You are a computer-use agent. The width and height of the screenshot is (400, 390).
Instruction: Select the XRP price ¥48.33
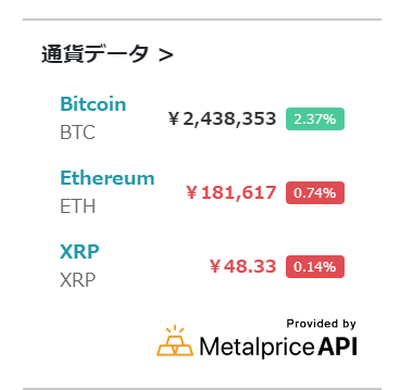(x=243, y=267)
